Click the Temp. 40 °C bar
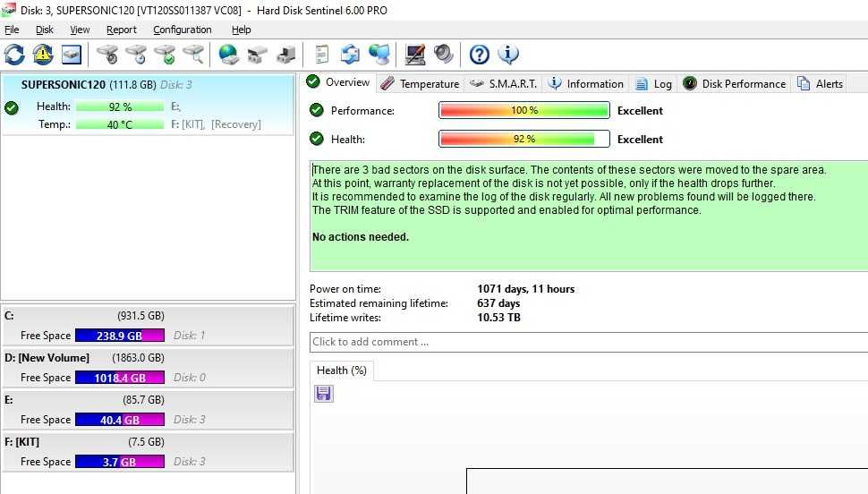Viewport: 868px width, 494px height. pyautogui.click(x=120, y=124)
